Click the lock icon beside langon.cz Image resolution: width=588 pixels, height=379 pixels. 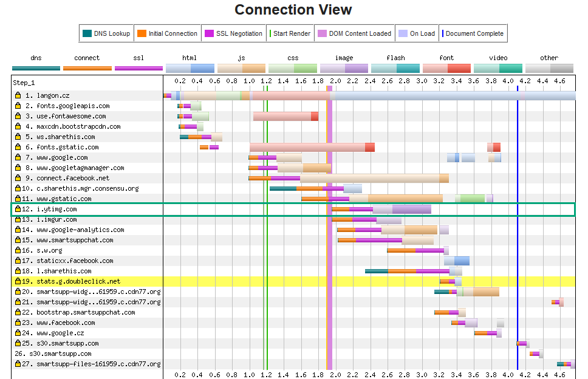point(18,95)
